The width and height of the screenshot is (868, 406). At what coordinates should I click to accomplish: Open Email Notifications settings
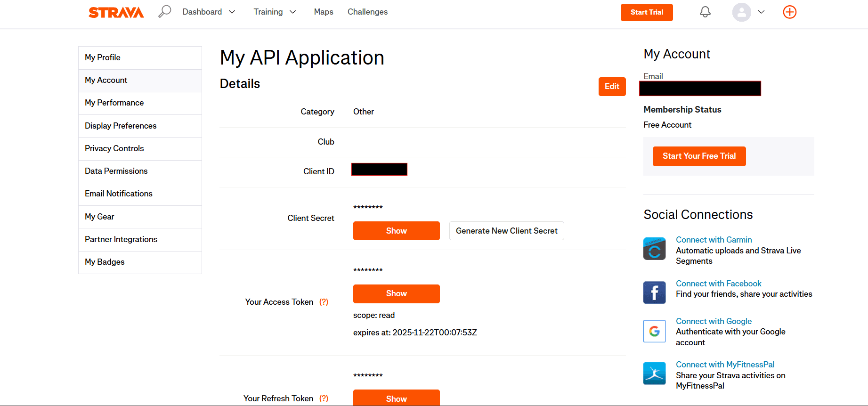coord(140,194)
